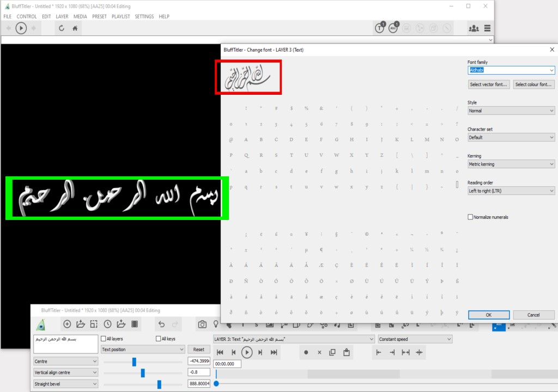Screen dimensions: 558x392
Task: Click the circled play button in main toolbar
Action: pos(21,28)
